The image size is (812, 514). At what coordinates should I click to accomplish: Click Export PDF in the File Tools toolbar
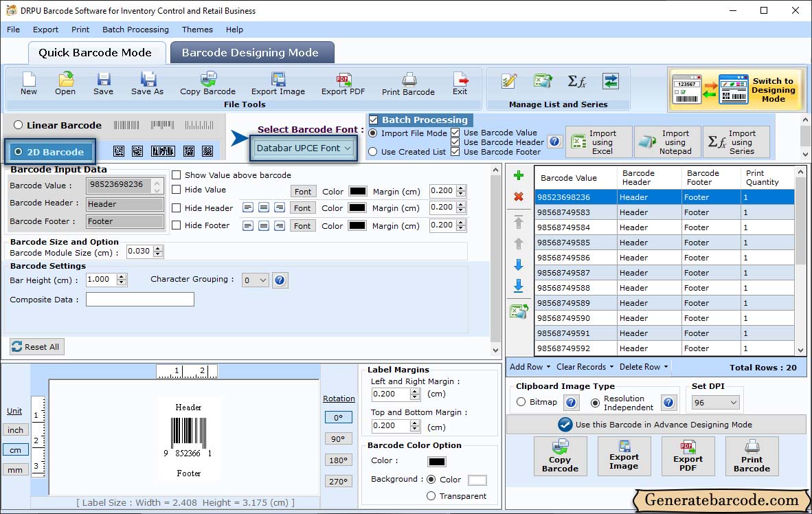click(343, 84)
